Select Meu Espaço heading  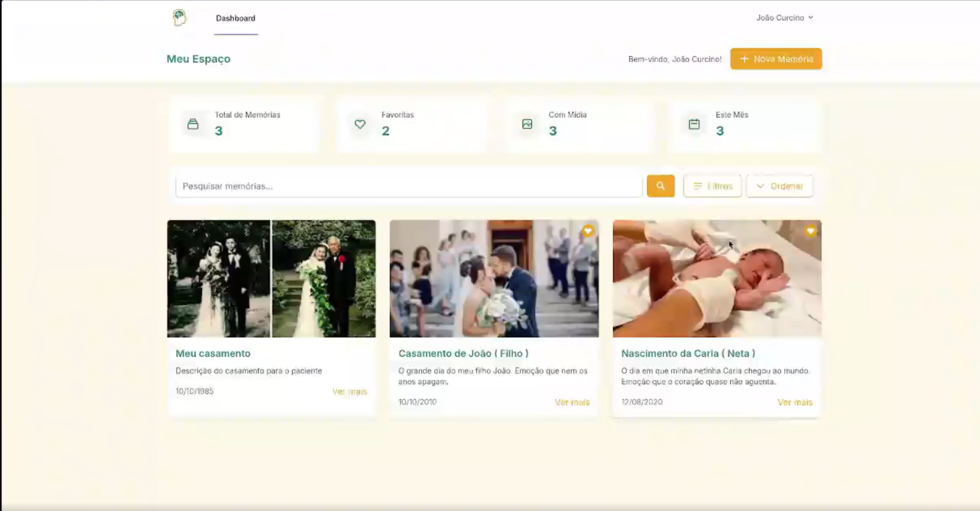pos(198,59)
